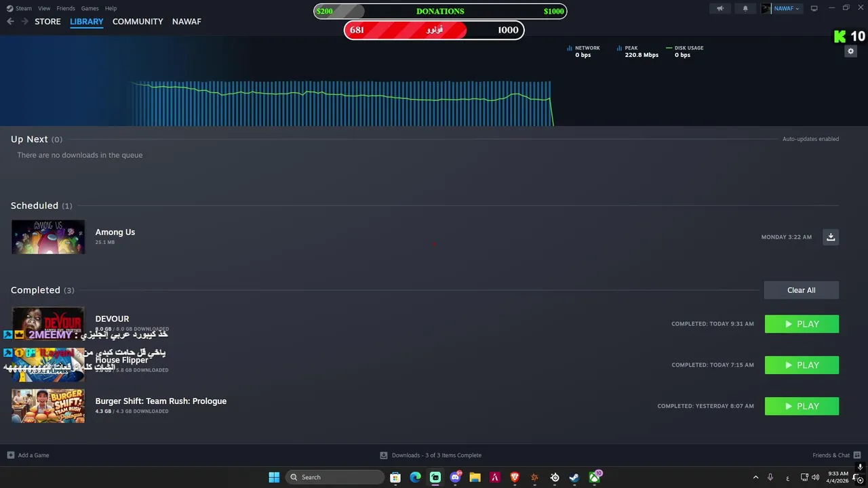Open Microsoft Store from taskbar
Viewport: 868px width, 488px height.
click(x=395, y=477)
